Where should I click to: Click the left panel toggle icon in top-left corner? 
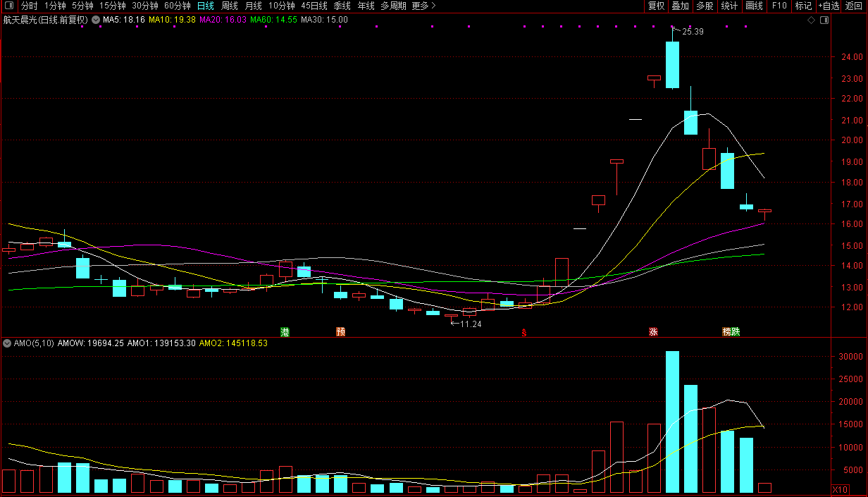pyautogui.click(x=9, y=6)
